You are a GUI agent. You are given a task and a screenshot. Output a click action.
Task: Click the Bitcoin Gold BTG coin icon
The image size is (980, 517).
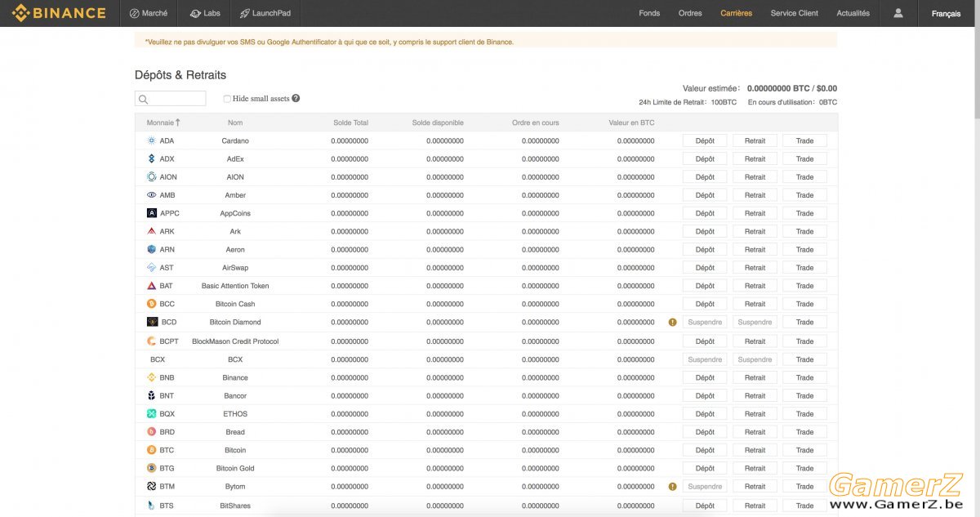151,468
